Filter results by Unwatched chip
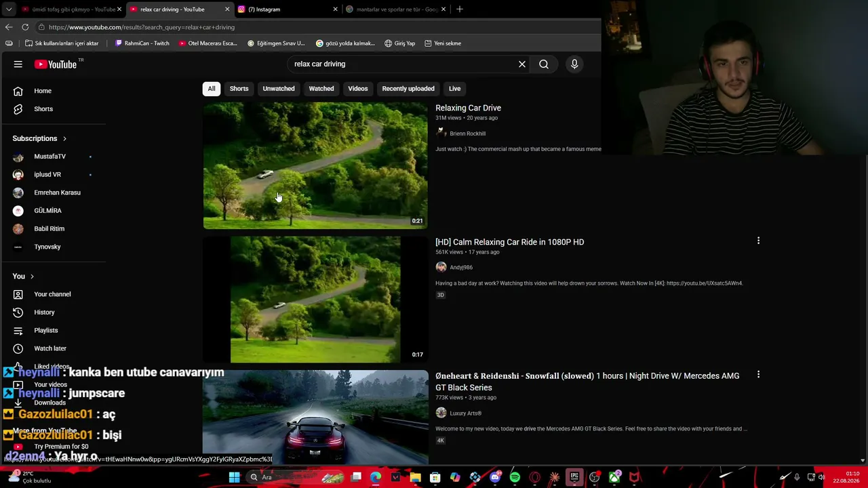This screenshot has height=488, width=868. pos(279,89)
